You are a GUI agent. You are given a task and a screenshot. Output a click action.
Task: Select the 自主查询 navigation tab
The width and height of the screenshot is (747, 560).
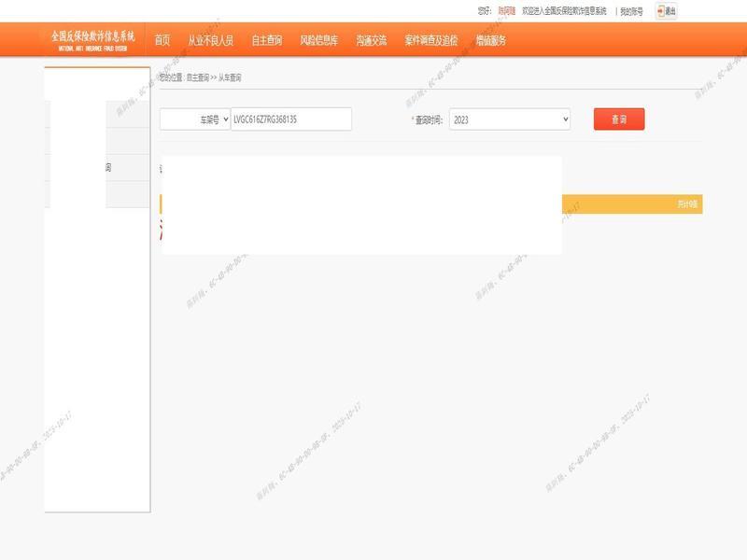[x=266, y=40]
